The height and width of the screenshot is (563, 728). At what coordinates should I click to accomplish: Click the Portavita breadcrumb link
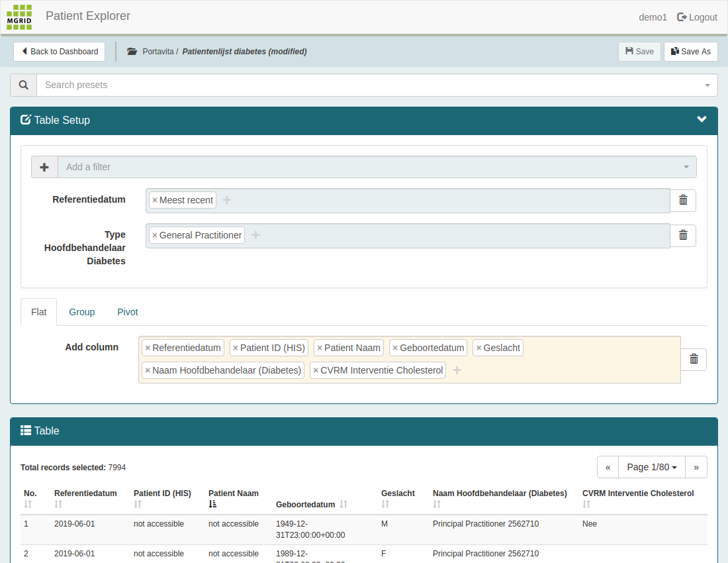point(158,52)
